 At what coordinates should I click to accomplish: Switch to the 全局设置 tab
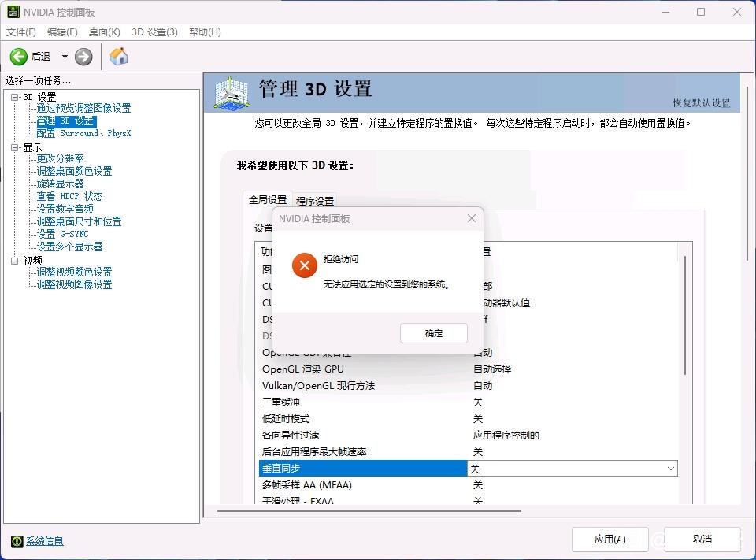[268, 200]
